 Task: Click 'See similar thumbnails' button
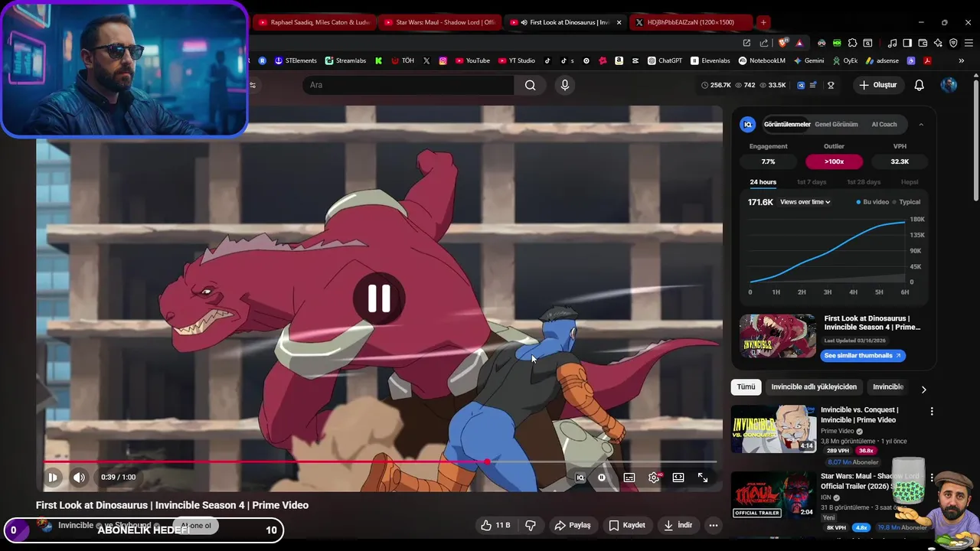tap(864, 355)
